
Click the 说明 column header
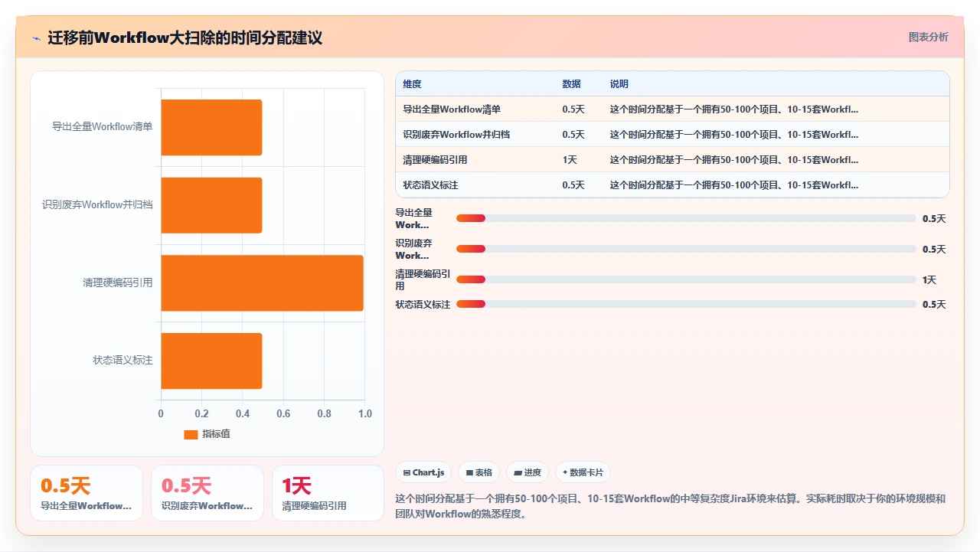(x=619, y=84)
